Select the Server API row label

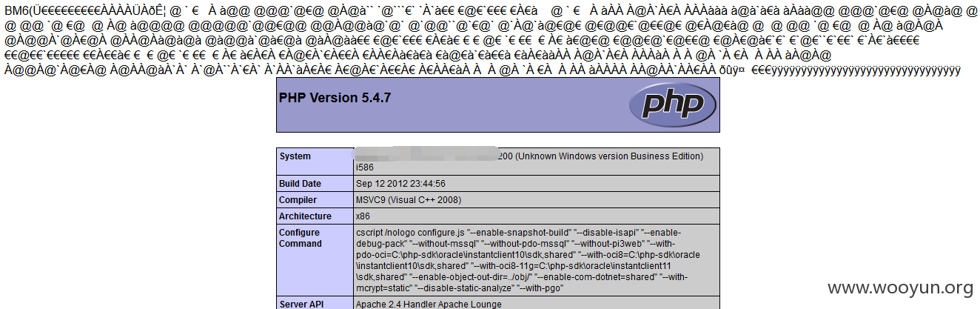(x=303, y=305)
